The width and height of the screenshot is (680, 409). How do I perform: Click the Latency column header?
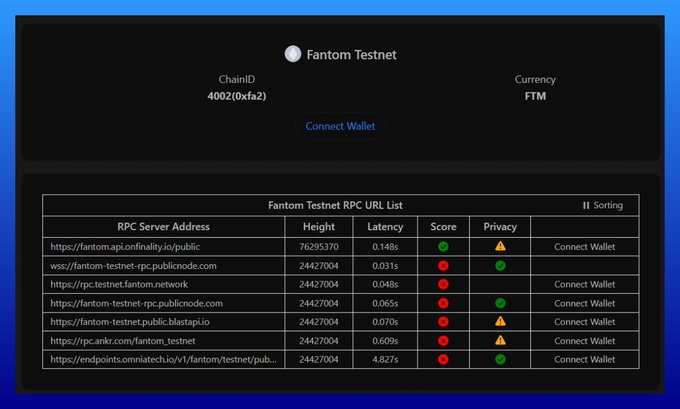coord(385,227)
